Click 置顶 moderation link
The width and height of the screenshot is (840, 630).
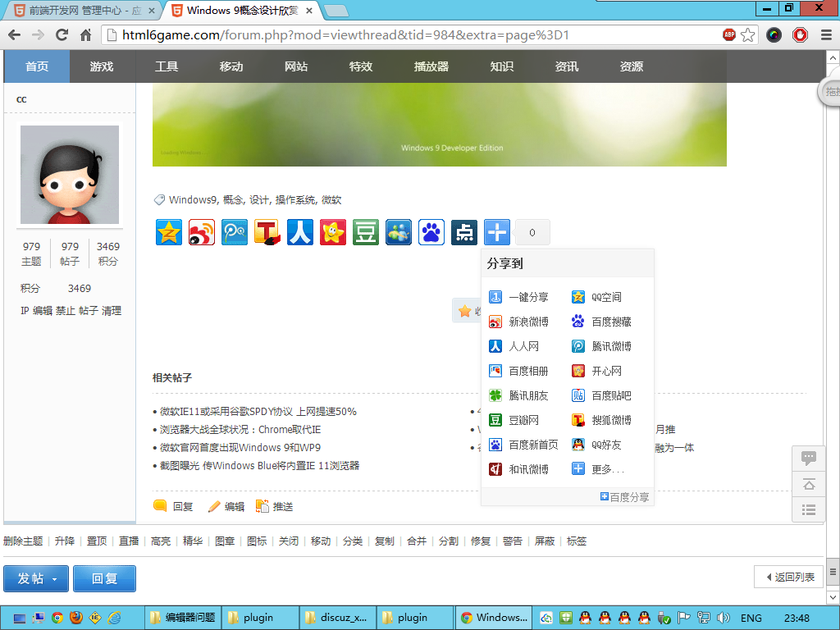pyautogui.click(x=97, y=541)
